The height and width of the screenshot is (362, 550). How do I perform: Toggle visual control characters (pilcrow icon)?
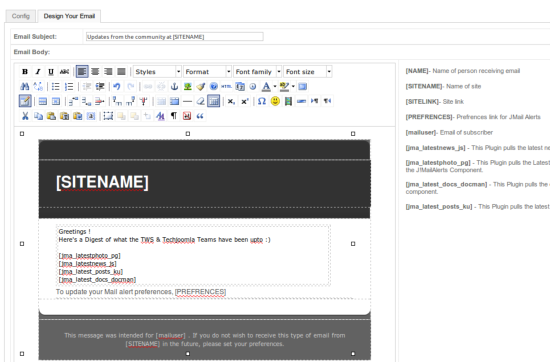174,116
